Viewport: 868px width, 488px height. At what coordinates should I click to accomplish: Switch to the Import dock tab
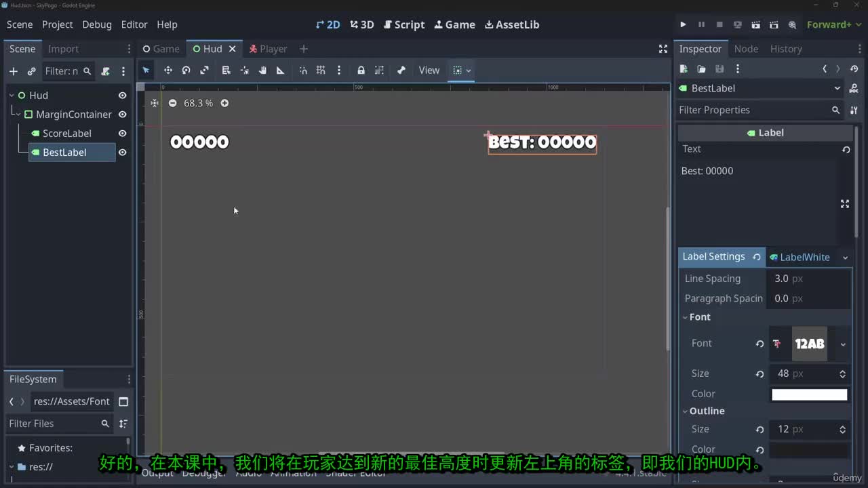[x=63, y=49]
